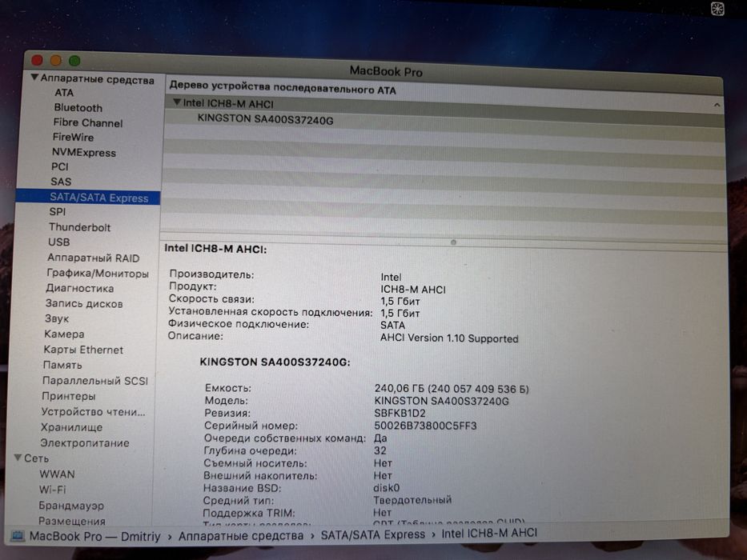Image resolution: width=747 pixels, height=560 pixels.
Task: Open Fibre Channel category
Action: [87, 123]
